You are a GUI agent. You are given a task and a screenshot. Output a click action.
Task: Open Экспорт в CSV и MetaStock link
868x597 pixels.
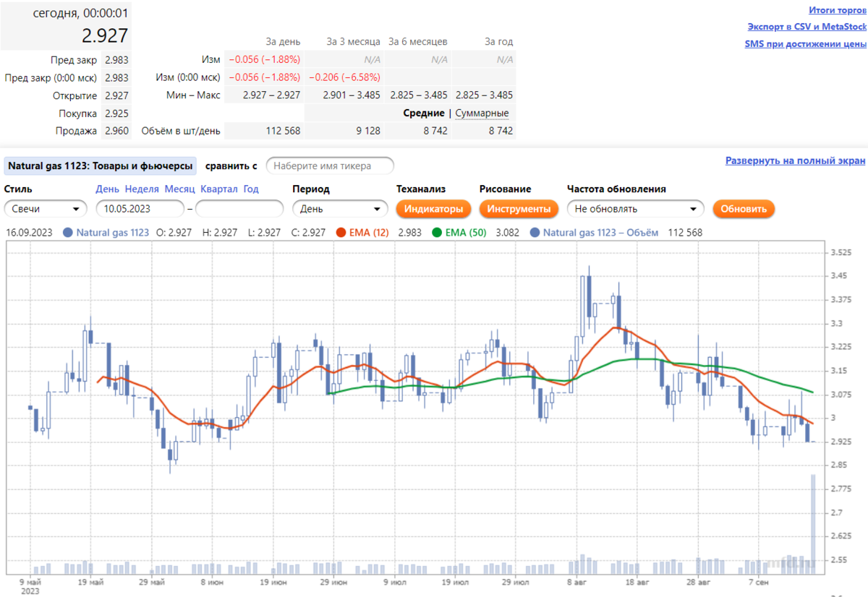807,27
